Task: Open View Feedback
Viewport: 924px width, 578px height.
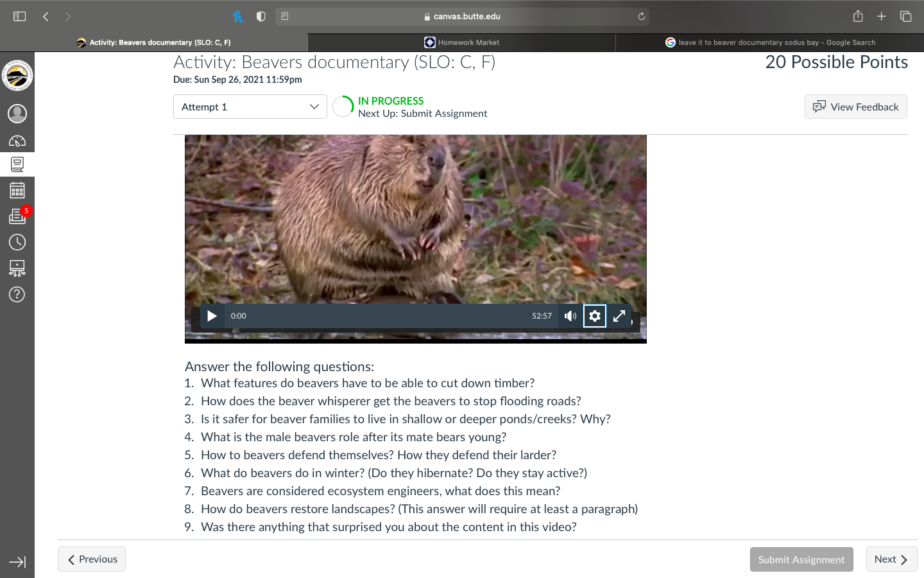Action: pos(856,107)
